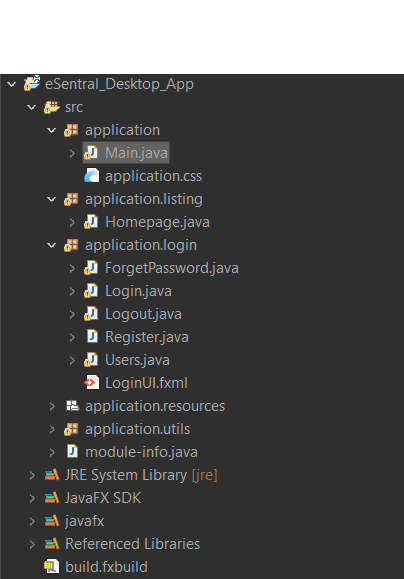Click the application.listing package icon
This screenshot has height=579, width=404.
pyautogui.click(x=71, y=199)
